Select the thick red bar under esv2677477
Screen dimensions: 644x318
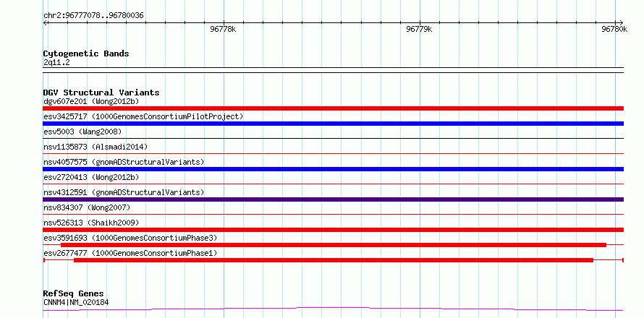point(334,260)
